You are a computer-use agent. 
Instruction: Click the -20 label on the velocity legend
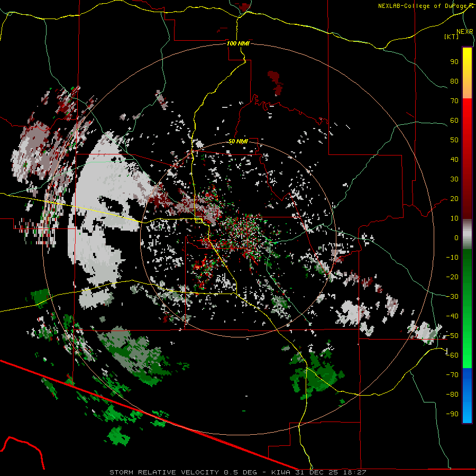click(452, 277)
